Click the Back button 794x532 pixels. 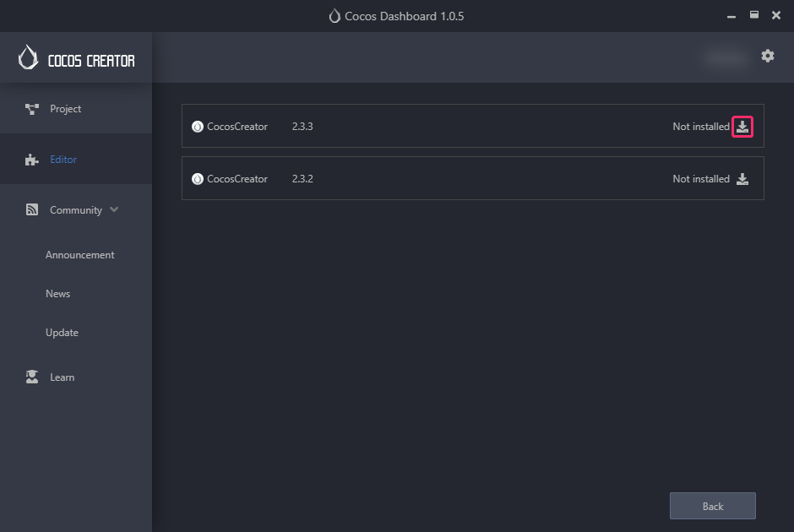[x=712, y=506]
